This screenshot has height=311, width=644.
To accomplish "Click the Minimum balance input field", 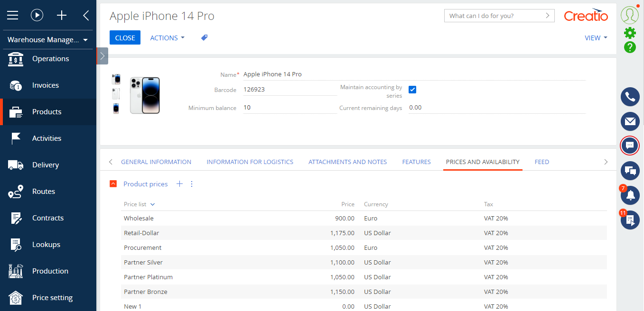I will click(289, 108).
